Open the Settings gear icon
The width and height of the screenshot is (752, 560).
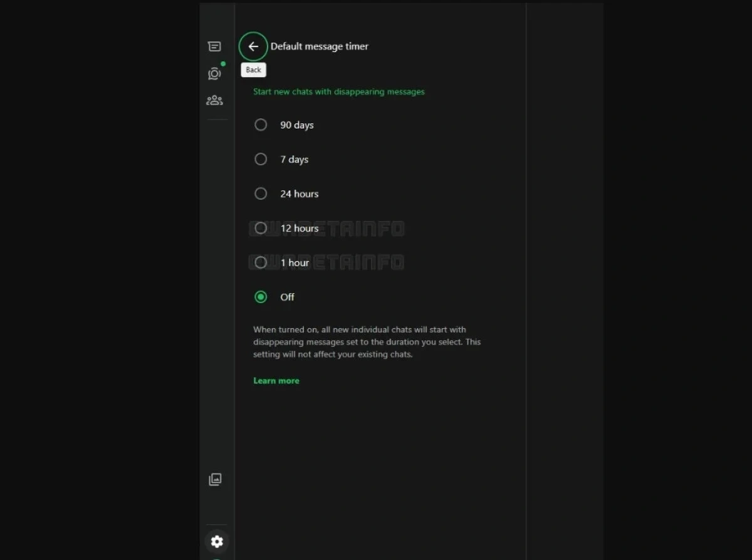tap(217, 541)
